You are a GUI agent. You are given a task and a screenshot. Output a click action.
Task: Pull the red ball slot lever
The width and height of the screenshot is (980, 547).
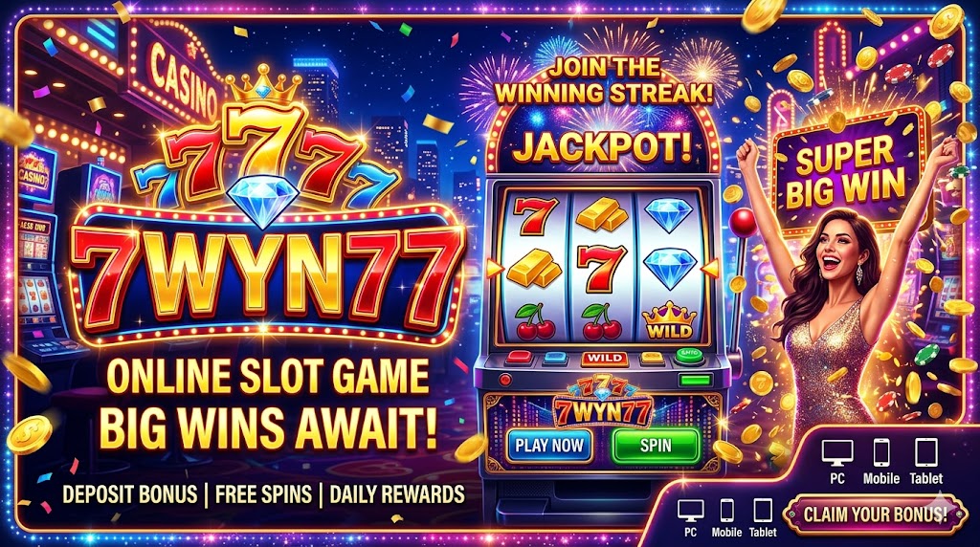tap(744, 222)
